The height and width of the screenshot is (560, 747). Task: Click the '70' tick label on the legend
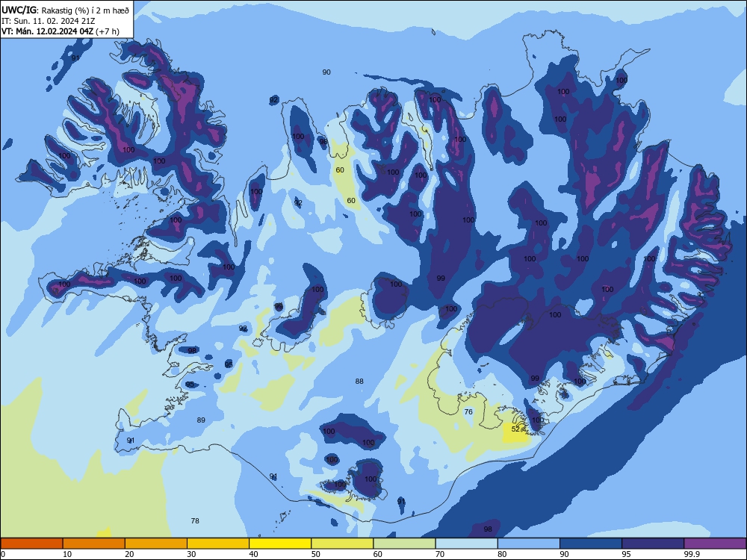[x=440, y=554]
